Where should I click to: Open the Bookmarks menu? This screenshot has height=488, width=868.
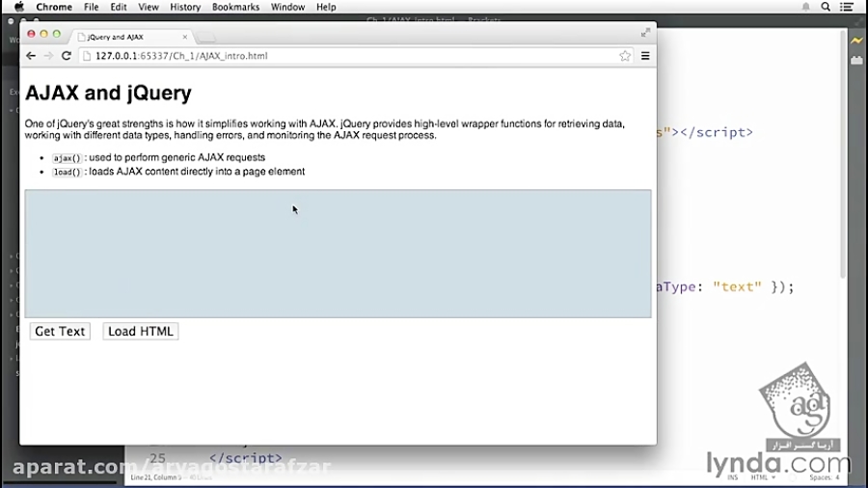pos(236,7)
